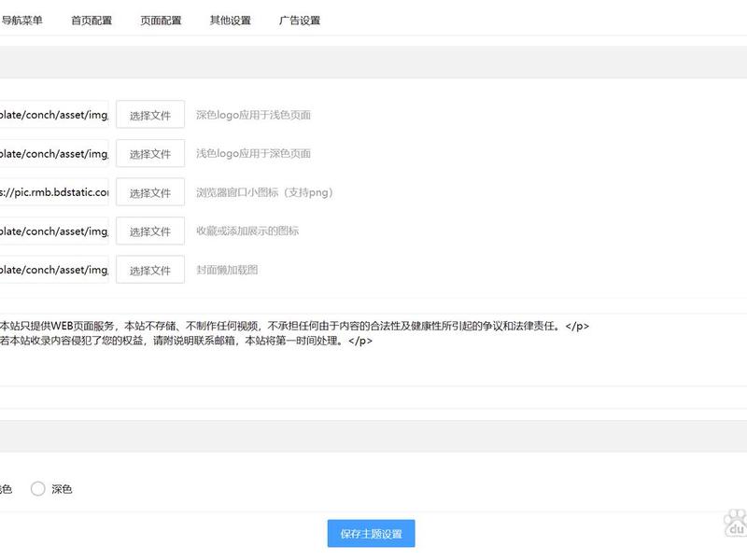Image resolution: width=747 pixels, height=560 pixels.
Task: Select the 其他设置 tab
Action: click(231, 21)
